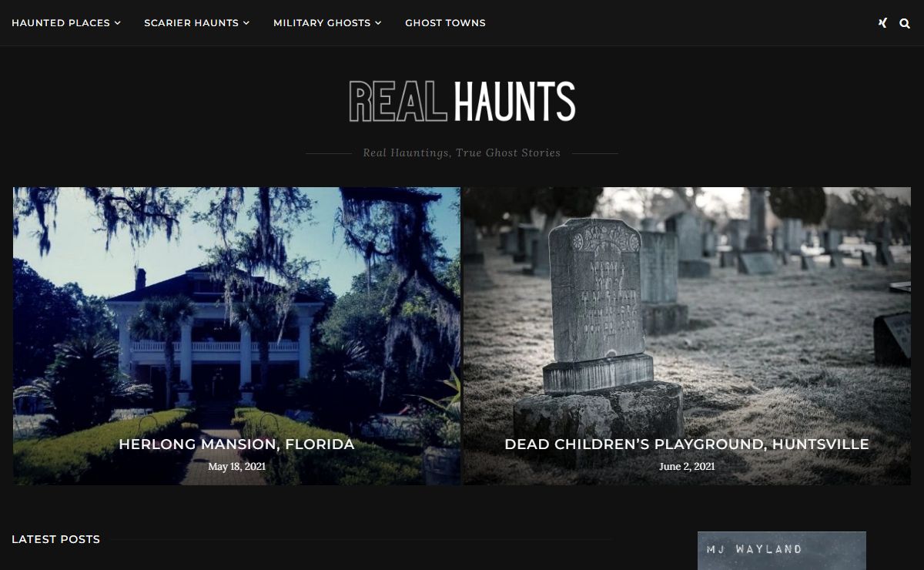Click the Latest Posts heading
The image size is (924, 570).
point(55,539)
